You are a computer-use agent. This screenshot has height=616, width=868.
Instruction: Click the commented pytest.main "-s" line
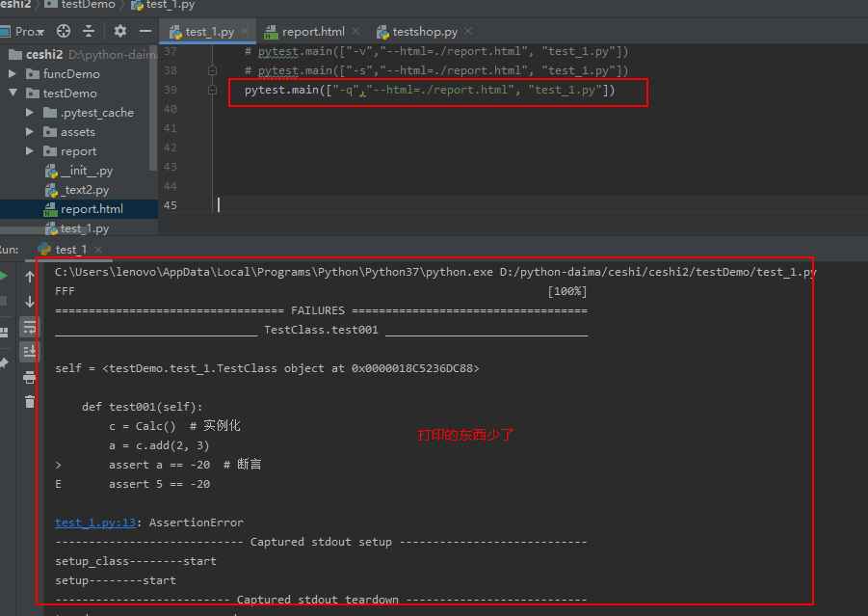click(436, 71)
